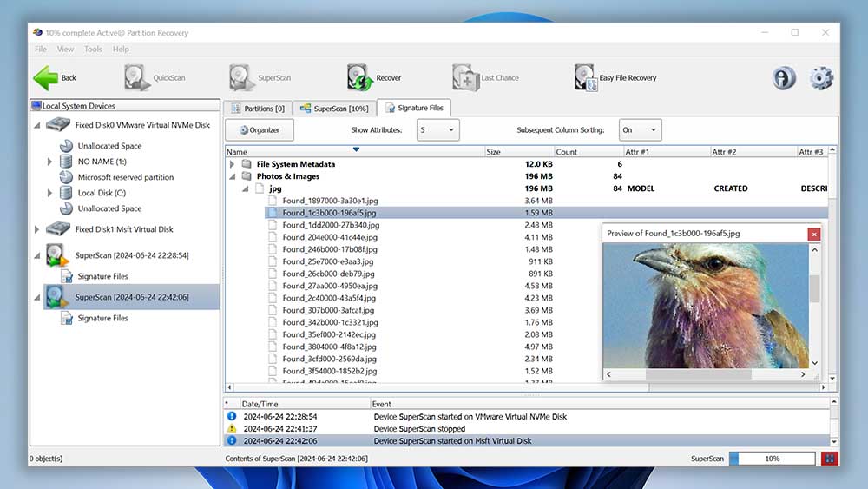This screenshot has width=868, height=489.
Task: Collapse the Fixed Disk0 VMware node
Action: point(37,126)
